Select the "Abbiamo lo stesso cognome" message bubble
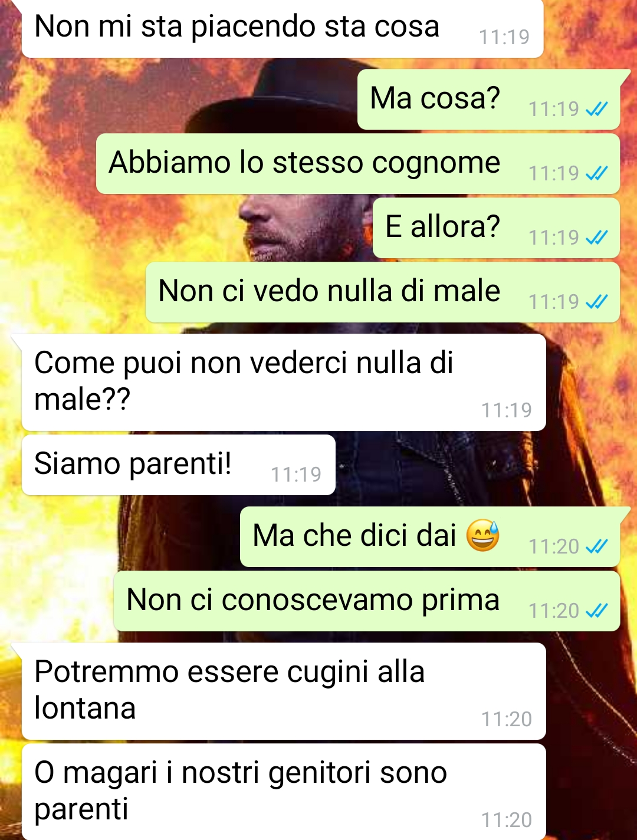 [358, 163]
